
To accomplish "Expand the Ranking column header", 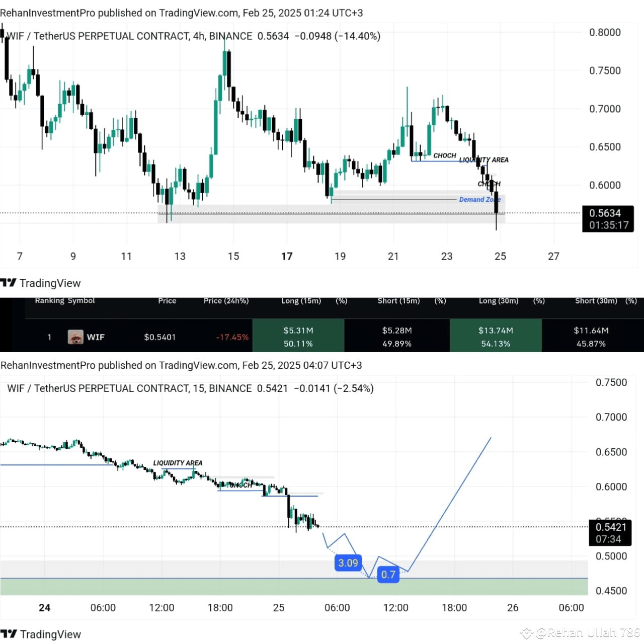I will tap(49, 300).
